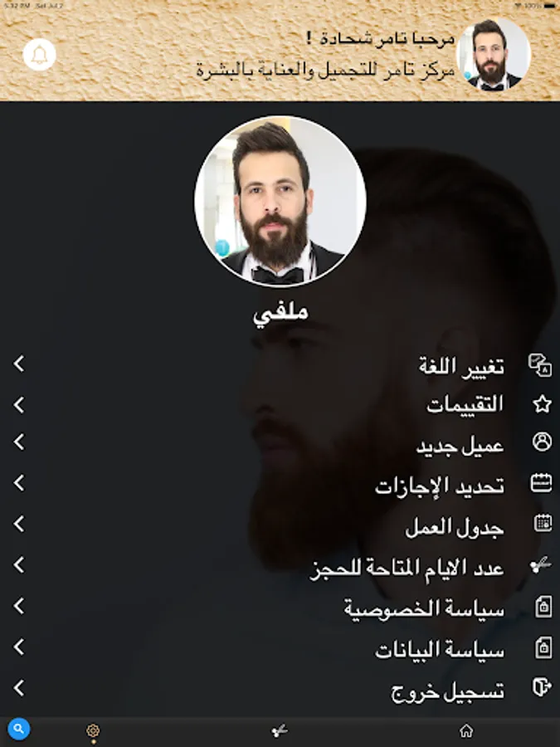Open the large profile photo
The image size is (560, 747).
[x=280, y=202]
